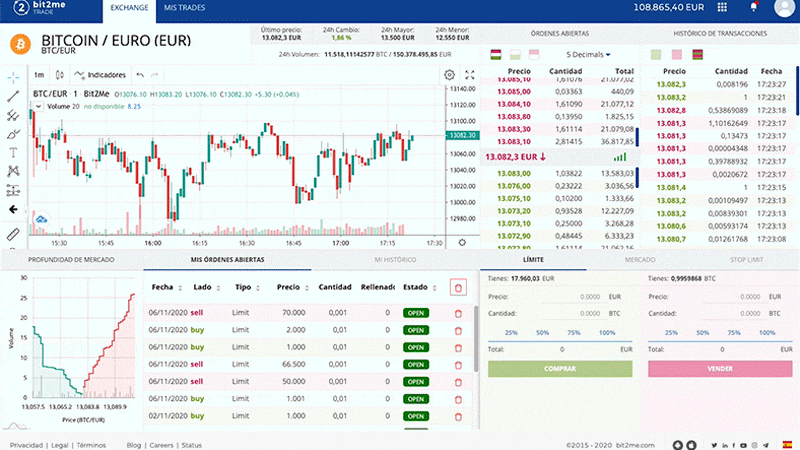Click the cloud chart-save icon

(41, 219)
